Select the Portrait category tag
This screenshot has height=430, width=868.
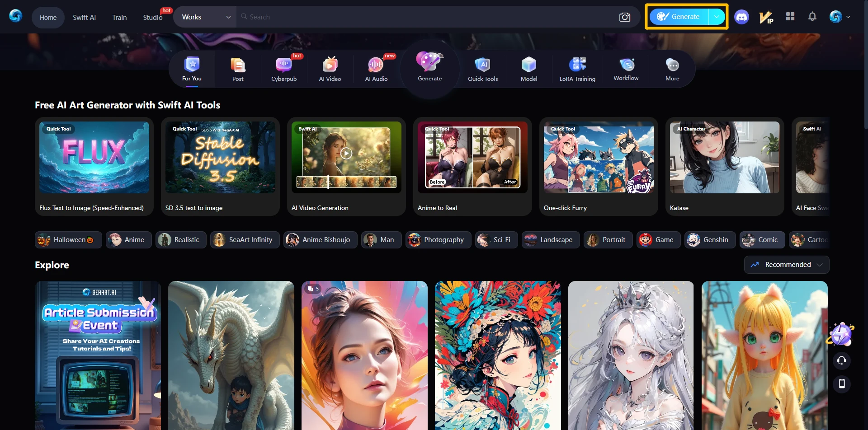pyautogui.click(x=608, y=240)
